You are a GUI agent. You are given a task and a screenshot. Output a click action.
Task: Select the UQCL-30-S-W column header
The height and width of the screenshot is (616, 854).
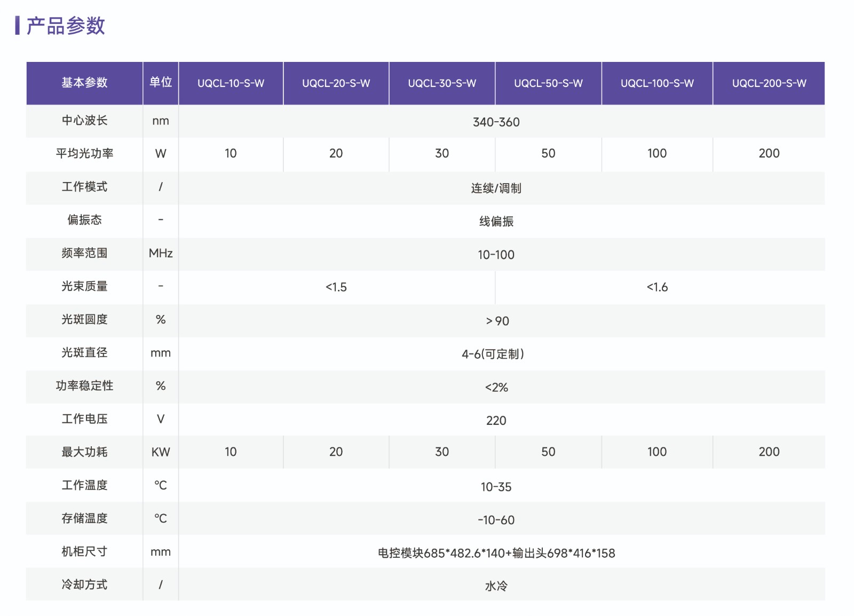(x=442, y=83)
